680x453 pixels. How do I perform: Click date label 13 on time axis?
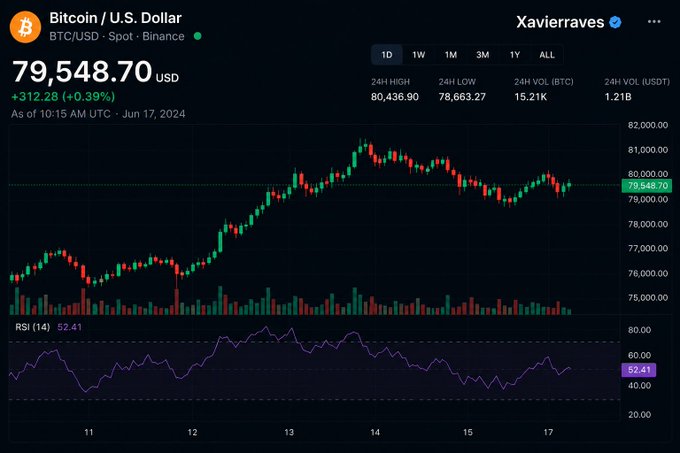click(289, 432)
